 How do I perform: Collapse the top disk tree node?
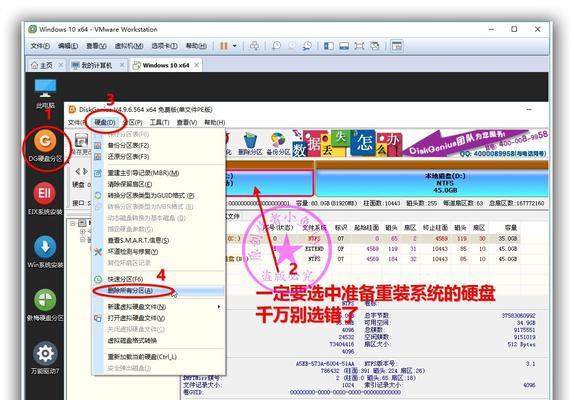click(73, 223)
